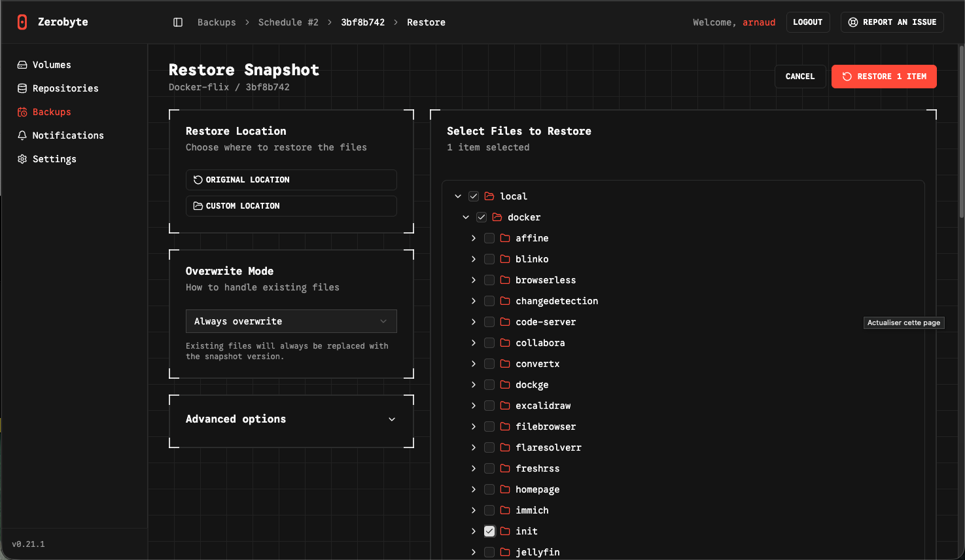The width and height of the screenshot is (965, 560).
Task: Click the immich folder icon
Action: click(505, 510)
